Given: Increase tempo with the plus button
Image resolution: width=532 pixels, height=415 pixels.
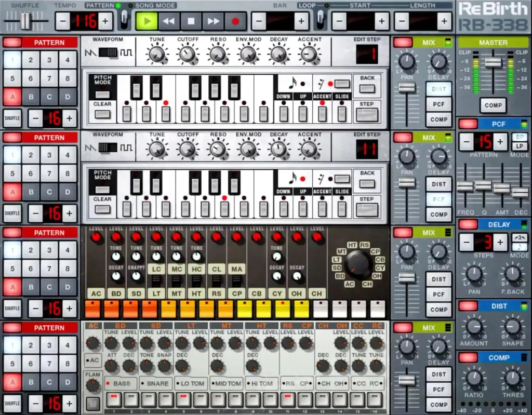Looking at the screenshot, I should coord(105,21).
